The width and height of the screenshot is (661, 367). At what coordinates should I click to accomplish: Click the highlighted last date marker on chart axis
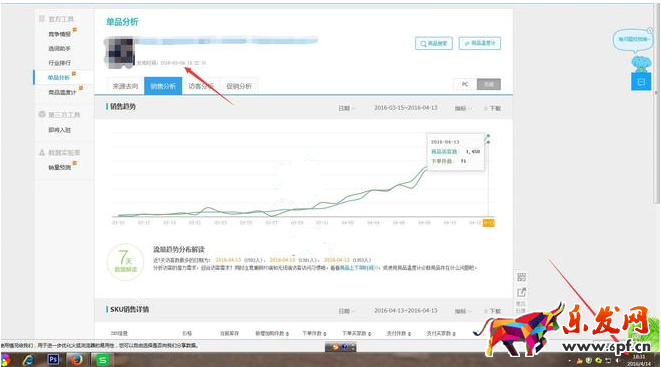pos(489,223)
